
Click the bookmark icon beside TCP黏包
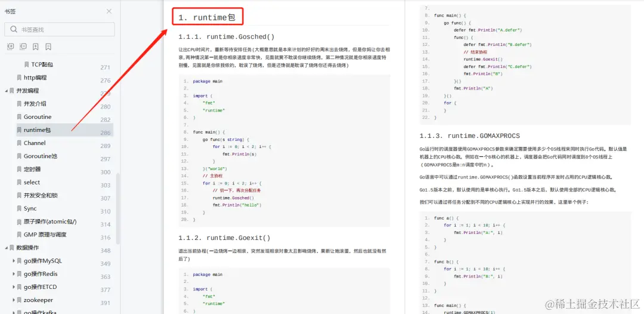(x=27, y=64)
